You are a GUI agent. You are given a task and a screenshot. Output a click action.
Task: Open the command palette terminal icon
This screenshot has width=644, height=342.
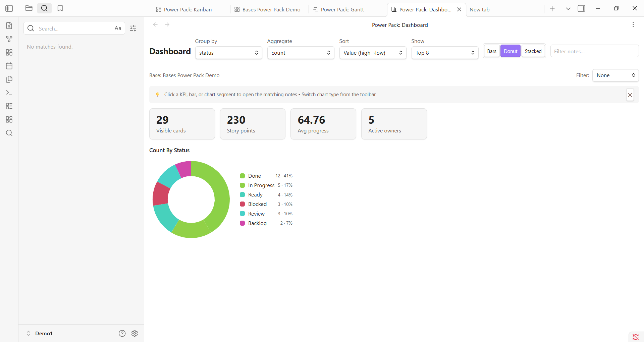click(x=9, y=93)
